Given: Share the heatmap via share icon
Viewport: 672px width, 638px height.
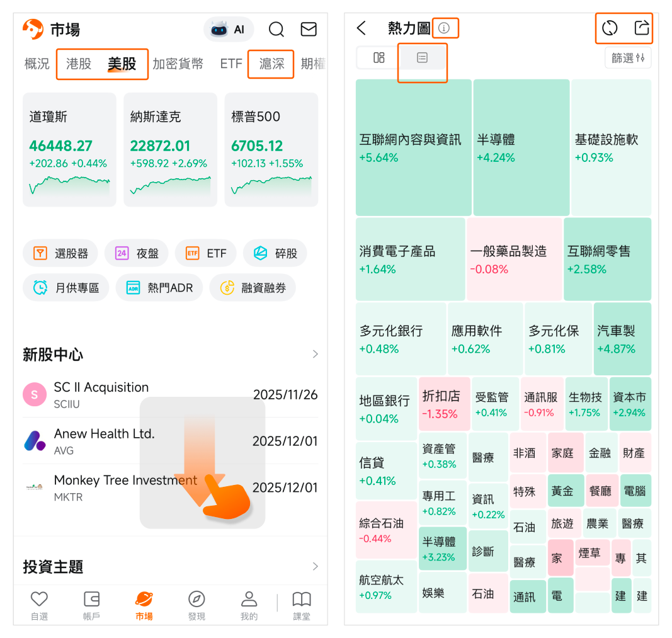Looking at the screenshot, I should [641, 28].
